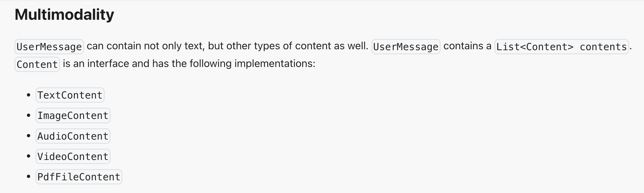
Task: Click the phrase "can contain not only text"
Action: click(x=145, y=46)
